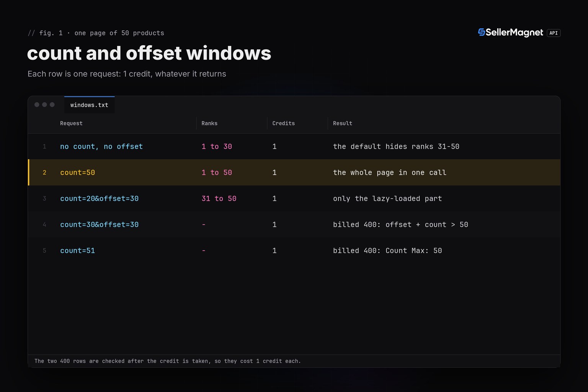Click the "Each row is one request" subtitle
This screenshot has width=588, height=392.
tap(127, 74)
